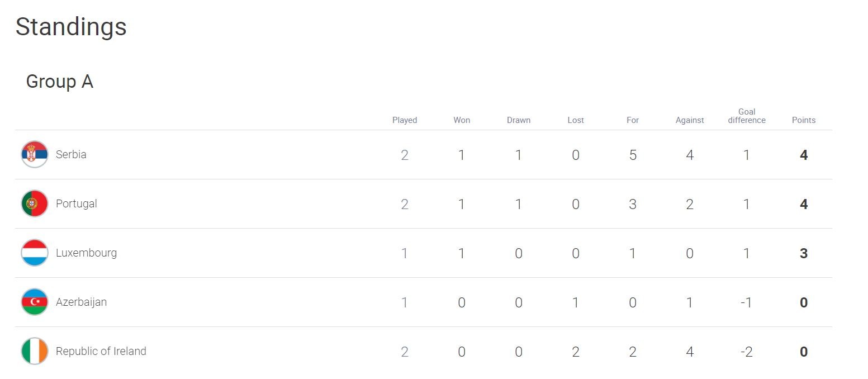The width and height of the screenshot is (868, 379).
Task: Open the Serbia team link
Action: (71, 154)
